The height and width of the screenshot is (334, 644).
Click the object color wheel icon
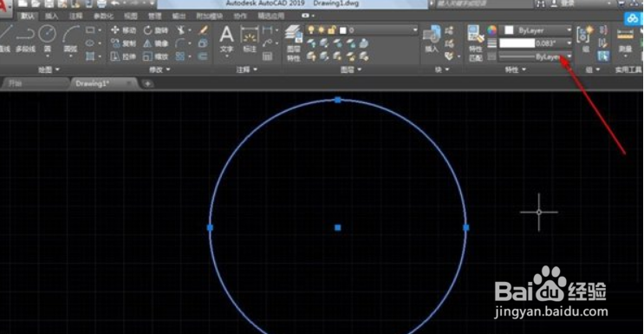click(491, 30)
